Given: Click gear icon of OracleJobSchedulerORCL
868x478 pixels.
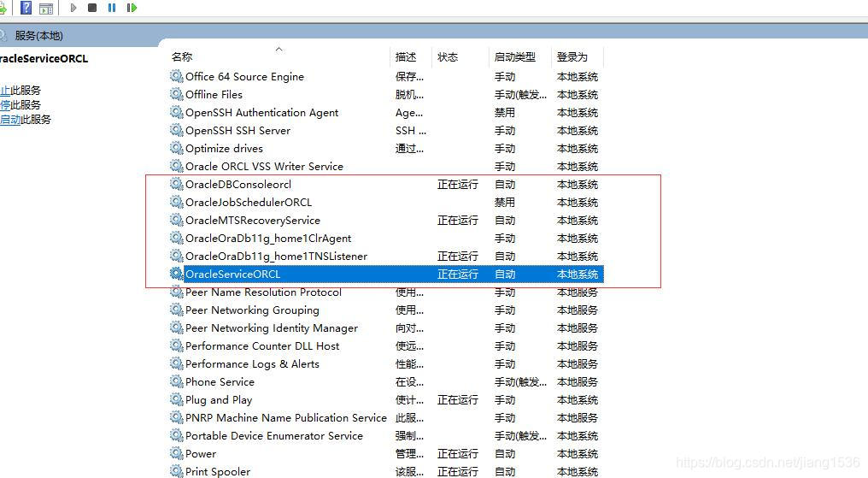Looking at the screenshot, I should pyautogui.click(x=177, y=202).
